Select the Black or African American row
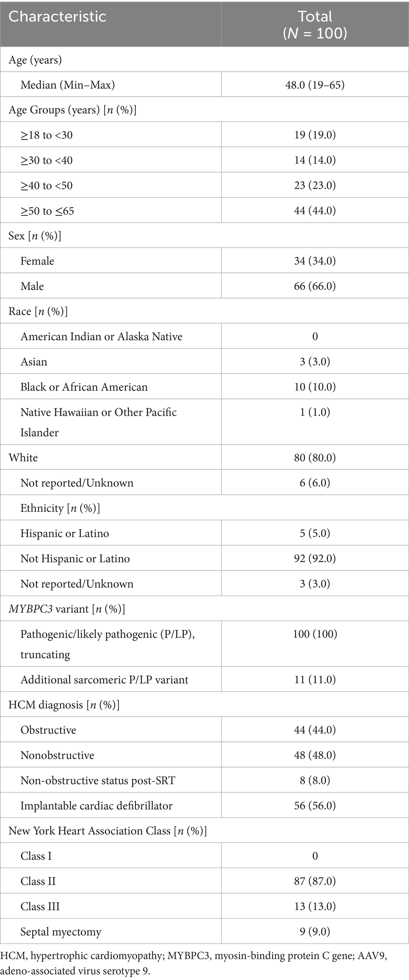This screenshot has height=980, width=409. click(x=84, y=387)
